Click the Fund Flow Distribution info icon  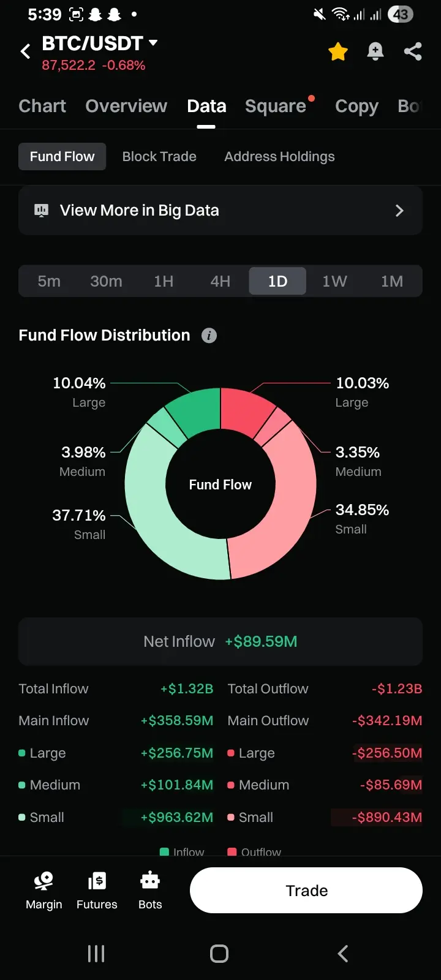[209, 336]
